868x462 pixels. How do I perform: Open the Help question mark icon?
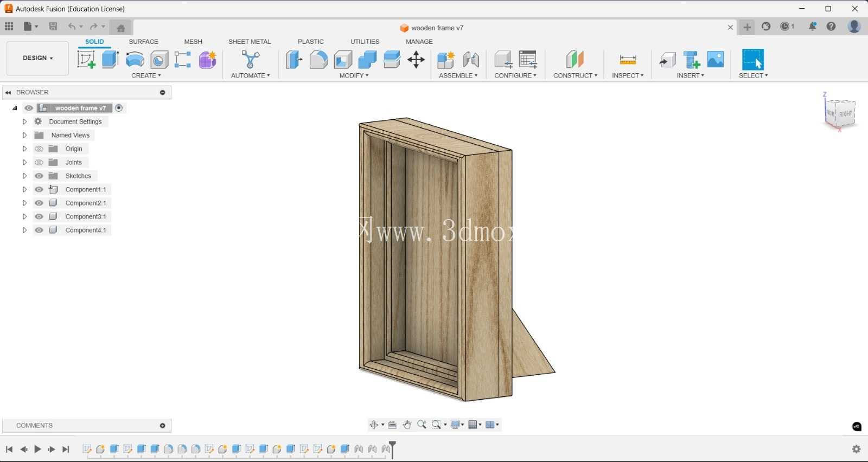coord(831,27)
